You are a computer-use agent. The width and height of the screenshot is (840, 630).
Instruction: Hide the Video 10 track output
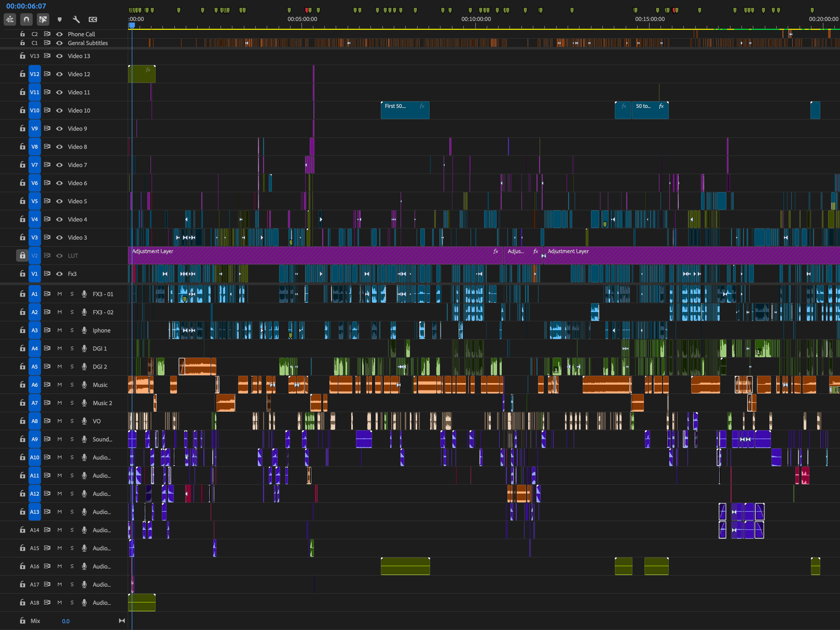59,110
